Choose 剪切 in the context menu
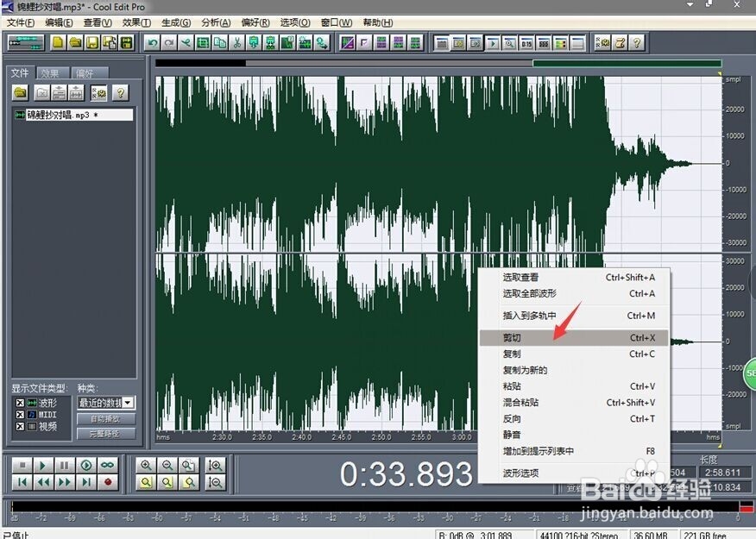This screenshot has width=756, height=539. pos(574,338)
